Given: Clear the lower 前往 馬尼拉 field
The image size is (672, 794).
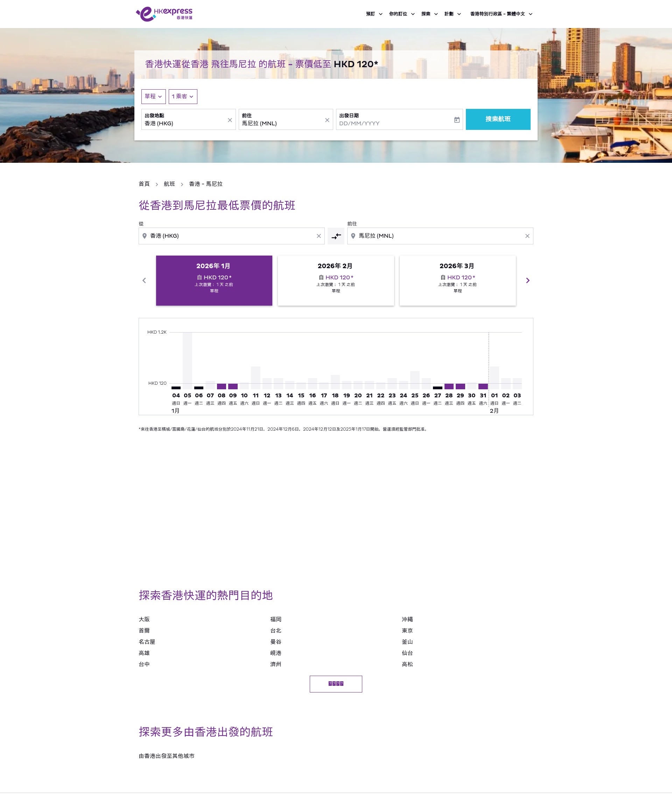Looking at the screenshot, I should coord(527,236).
